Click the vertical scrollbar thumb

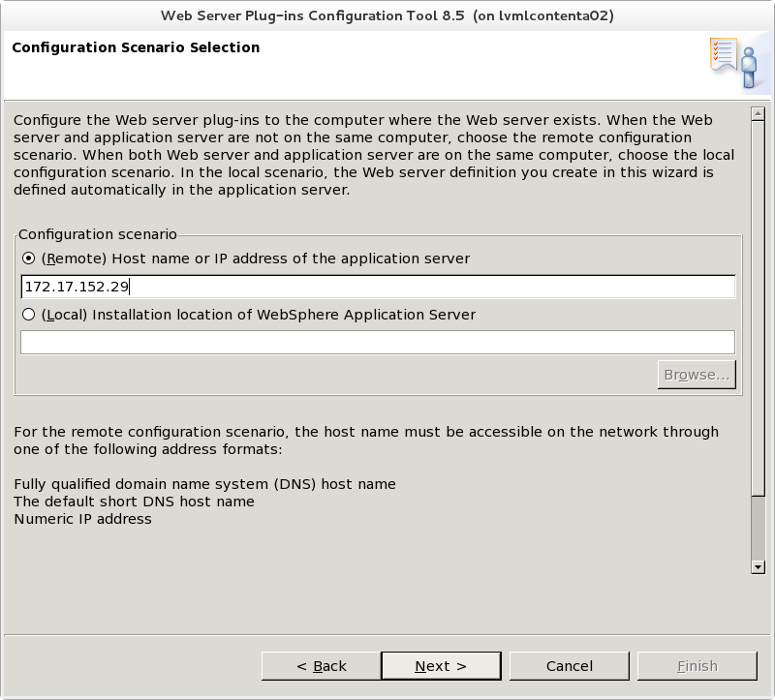coord(758,308)
